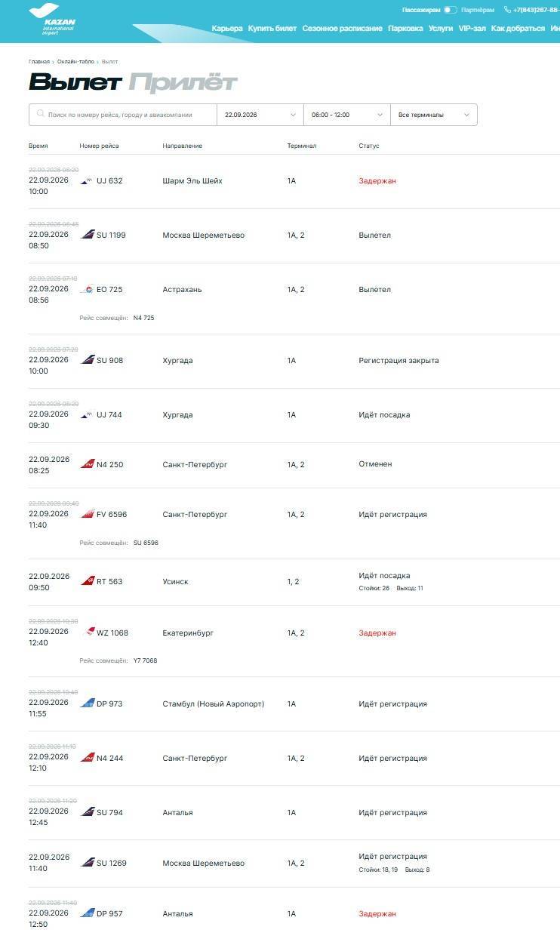Click the Kazan International Airport logo
The image size is (560, 939).
[53, 20]
